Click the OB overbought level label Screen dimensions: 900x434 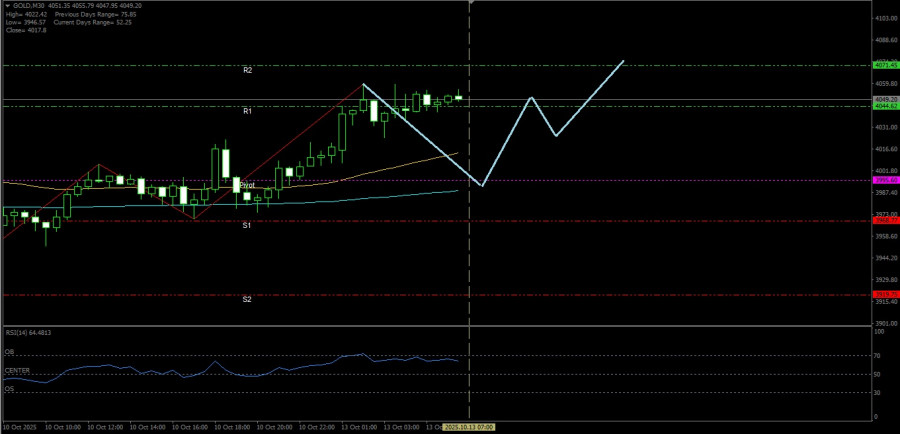click(x=10, y=352)
